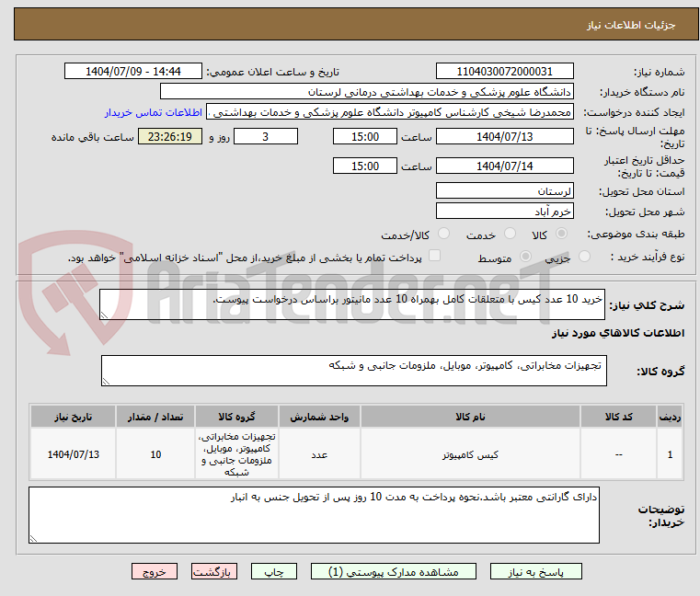
Task: Click the remaining days field showing 3
Action: point(266,137)
